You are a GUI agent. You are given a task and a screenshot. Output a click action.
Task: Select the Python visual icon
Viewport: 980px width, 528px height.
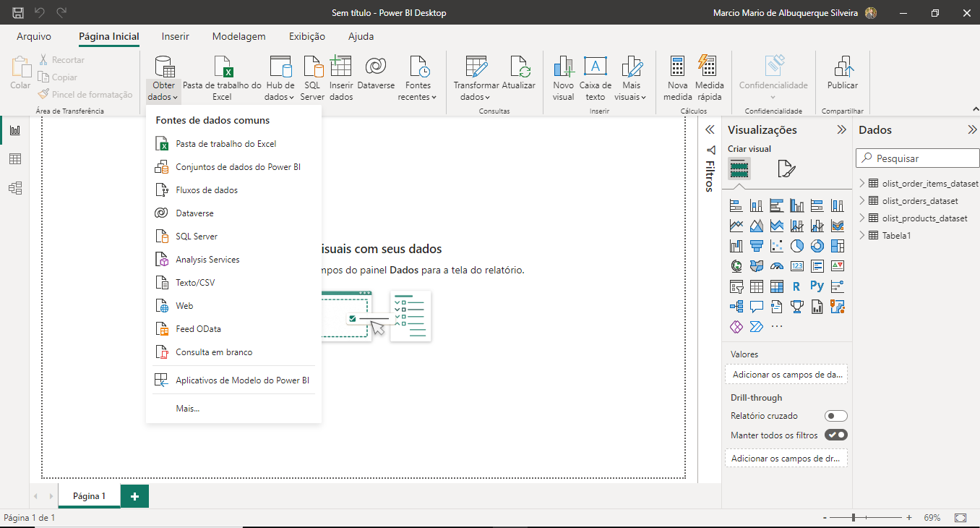(x=817, y=286)
